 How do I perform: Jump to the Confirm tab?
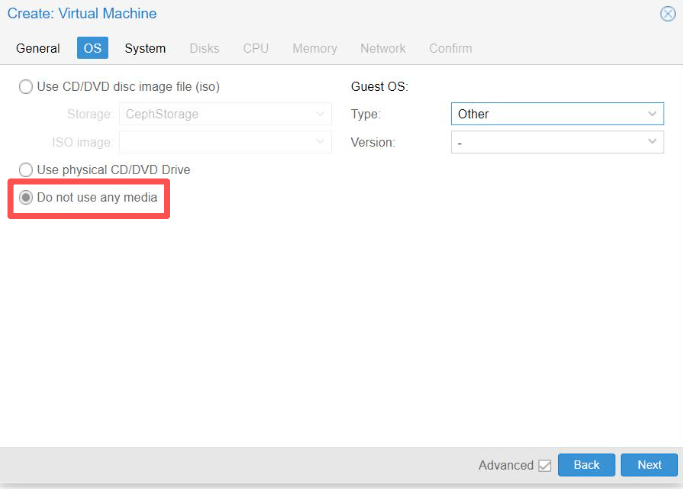(450, 48)
